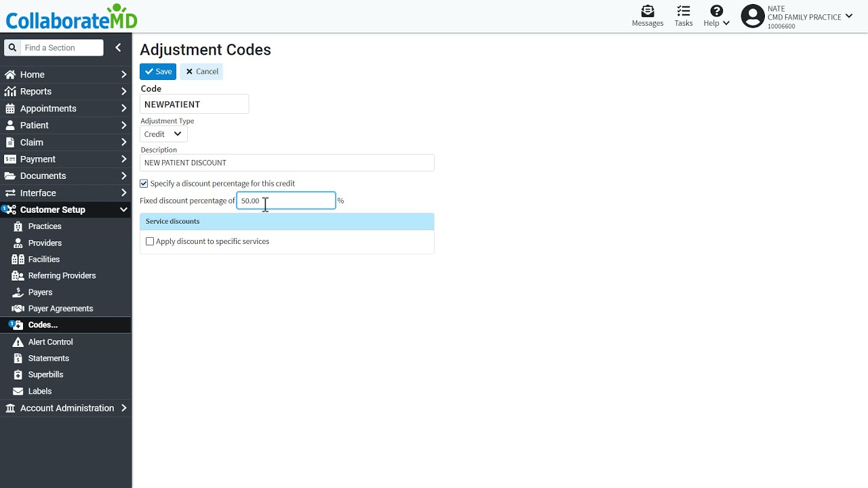Expand the Account Administration arrow
Viewport: 868px width, 488px height.
click(123, 408)
